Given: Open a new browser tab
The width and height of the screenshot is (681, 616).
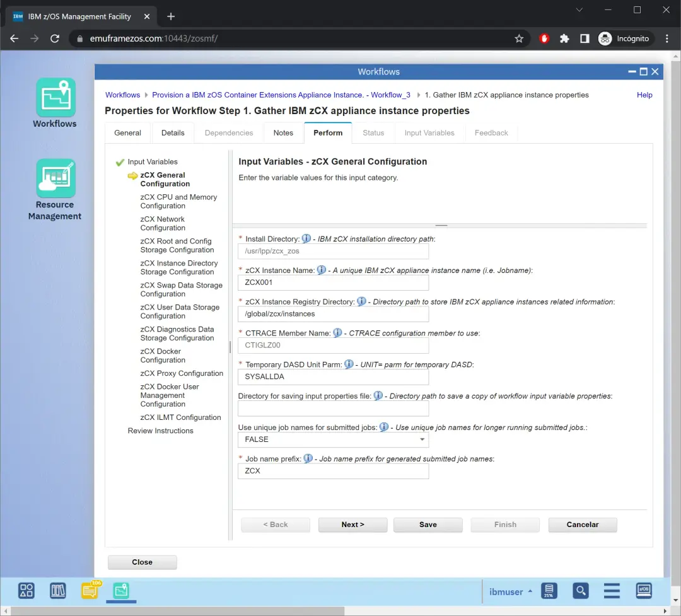Looking at the screenshot, I should point(171,16).
